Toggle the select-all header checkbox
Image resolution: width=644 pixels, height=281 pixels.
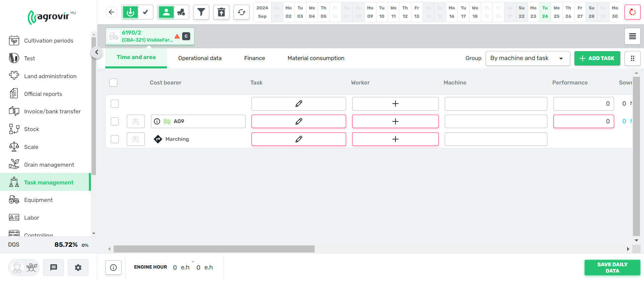click(113, 82)
